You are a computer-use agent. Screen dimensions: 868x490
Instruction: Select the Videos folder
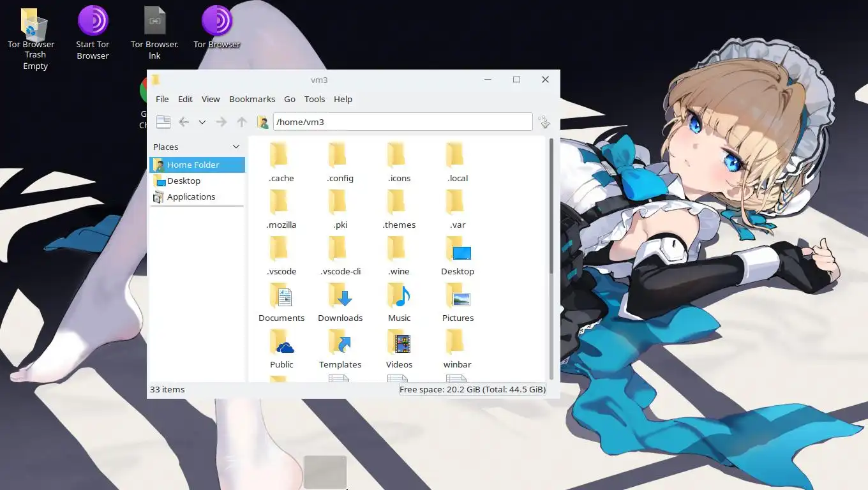click(x=399, y=349)
